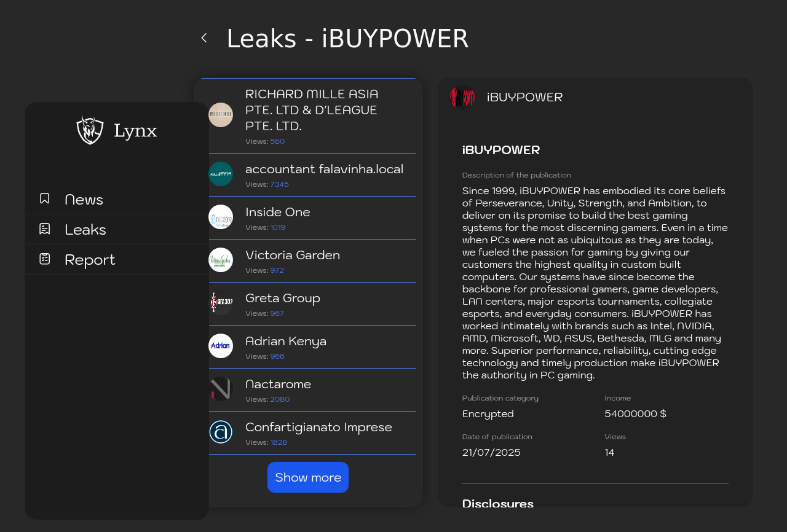Click the Income label
This screenshot has width=787, height=532.
(x=617, y=398)
